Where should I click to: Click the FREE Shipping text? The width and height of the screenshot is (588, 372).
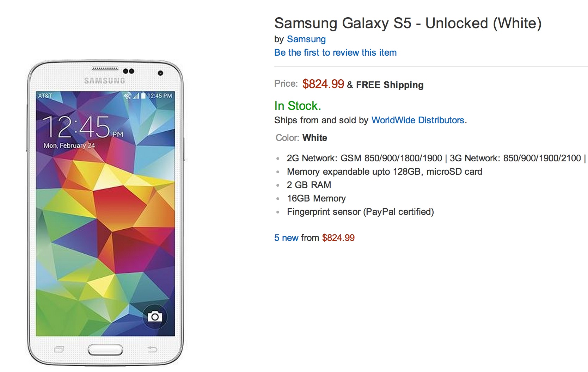pos(390,85)
